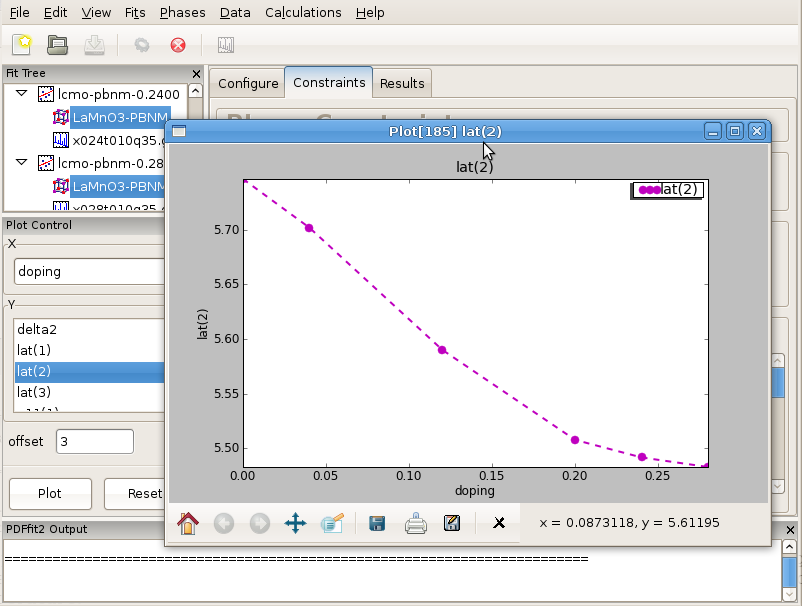This screenshot has height=606, width=802.
Task: Print the plot with printer icon
Action: pos(416,523)
